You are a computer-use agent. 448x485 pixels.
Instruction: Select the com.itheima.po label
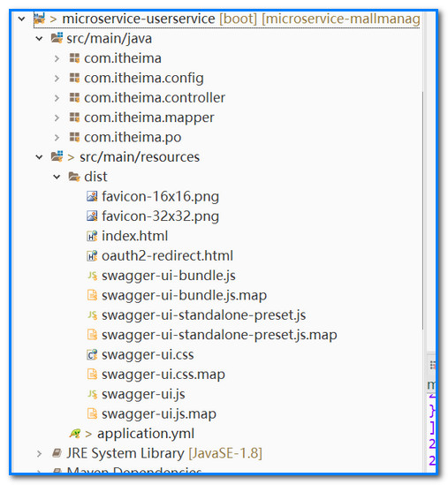133,138
